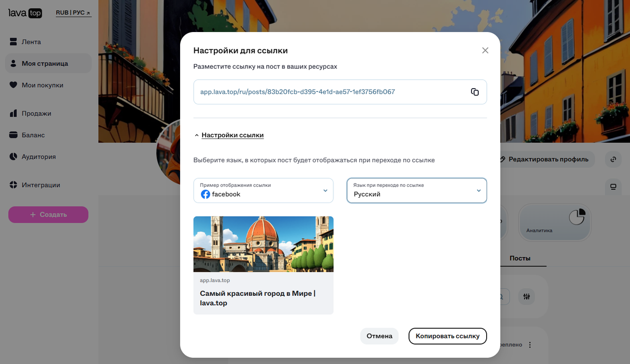Viewport: 630px width, 364px height.
Task: Click the preview title Самый красивый город в Мире
Action: tap(258, 298)
